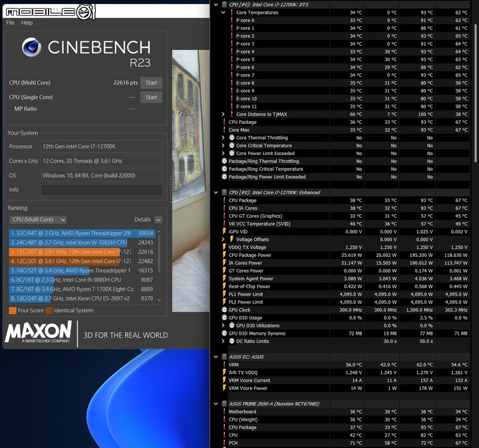Select ranking row scoring 22482
This screenshot has height=448, width=479.
pos(82,262)
